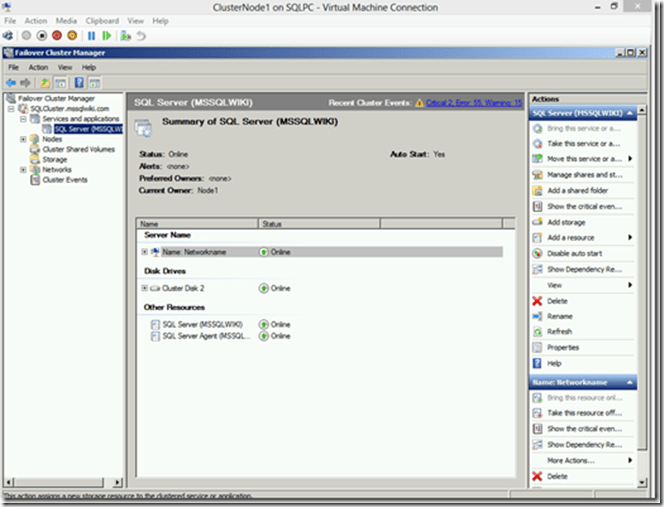The width and height of the screenshot is (664, 507).
Task: Click Disable auto start action
Action: click(576, 254)
